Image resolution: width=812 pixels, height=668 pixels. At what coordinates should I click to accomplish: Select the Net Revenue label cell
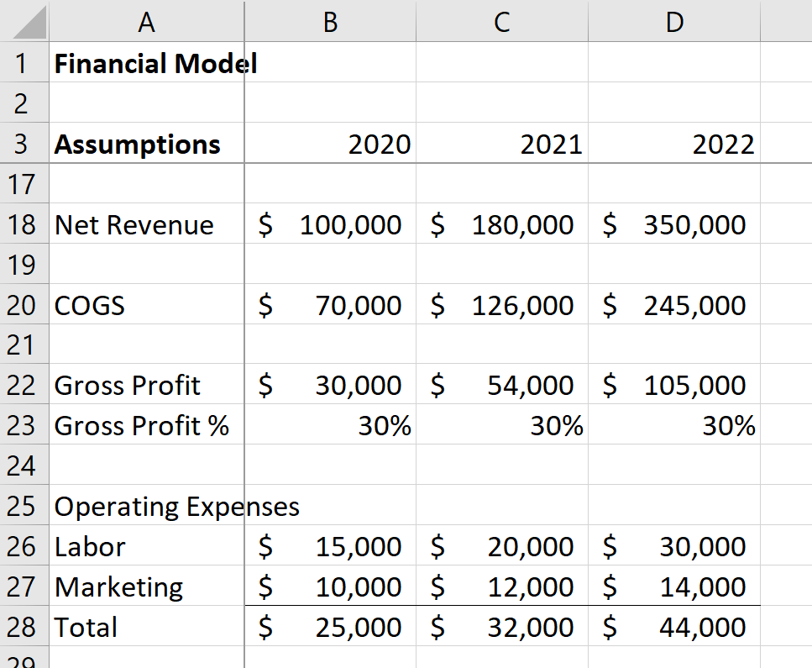[146, 224]
